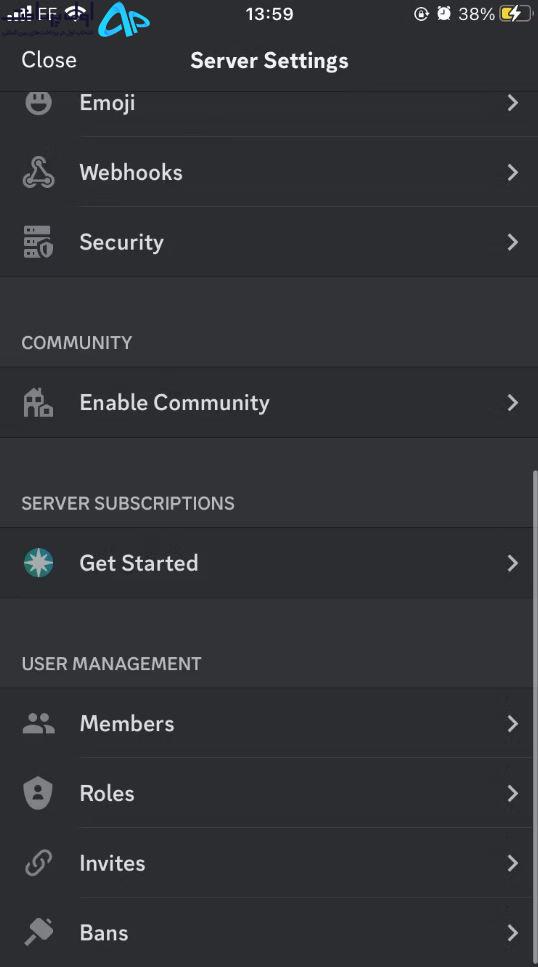538x967 pixels.
Task: Tap the Enable Community house icon
Action: [x=38, y=402]
